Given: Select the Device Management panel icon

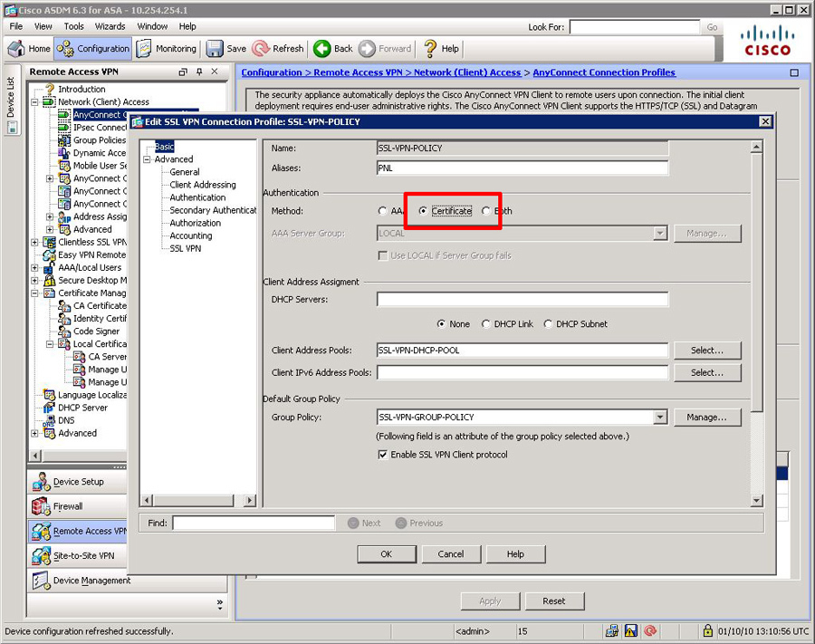Looking at the screenshot, I should 41,580.
